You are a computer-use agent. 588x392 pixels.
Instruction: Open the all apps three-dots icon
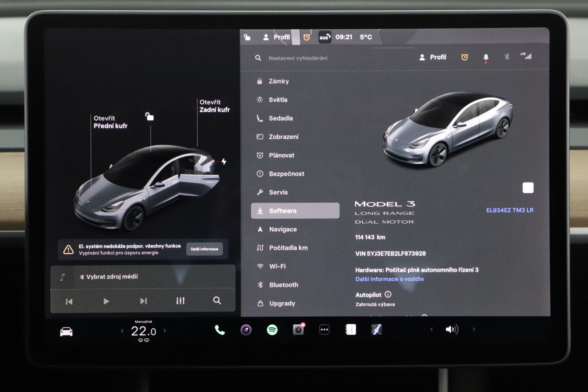pyautogui.click(x=324, y=330)
